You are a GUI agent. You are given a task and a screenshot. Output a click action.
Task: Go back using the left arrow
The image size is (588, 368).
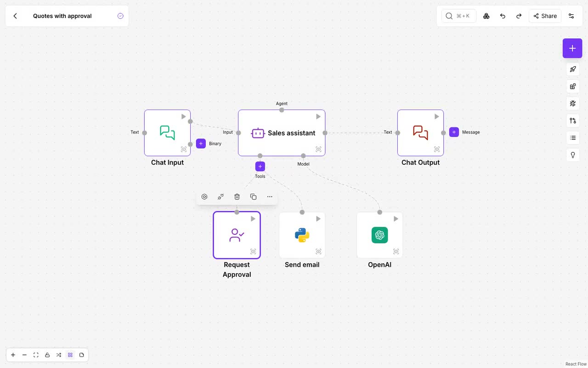coord(15,16)
